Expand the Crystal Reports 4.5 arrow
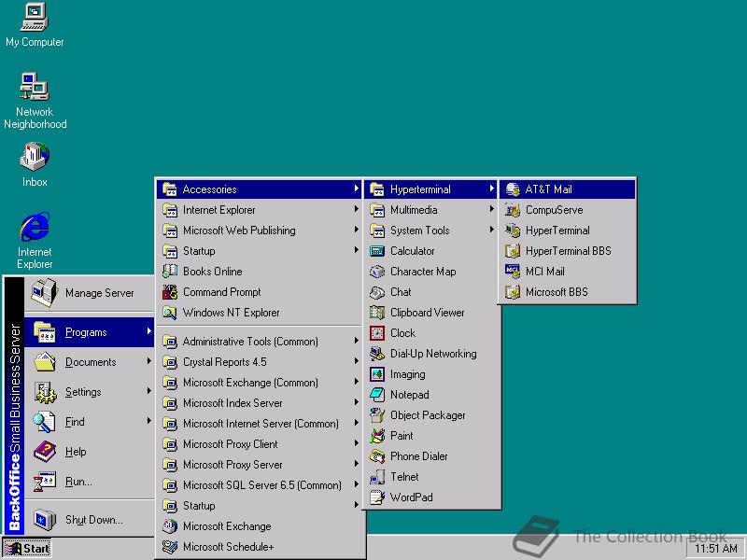 pos(357,361)
